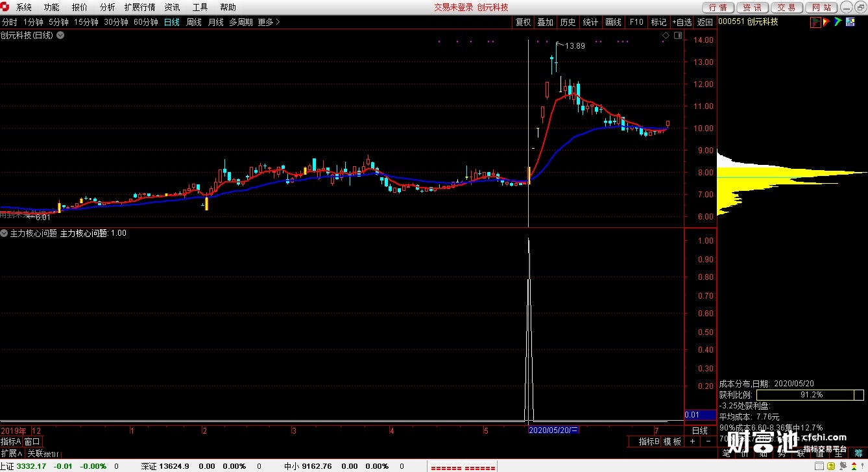
Task: Switch to 分时 chart period
Action: point(10,22)
